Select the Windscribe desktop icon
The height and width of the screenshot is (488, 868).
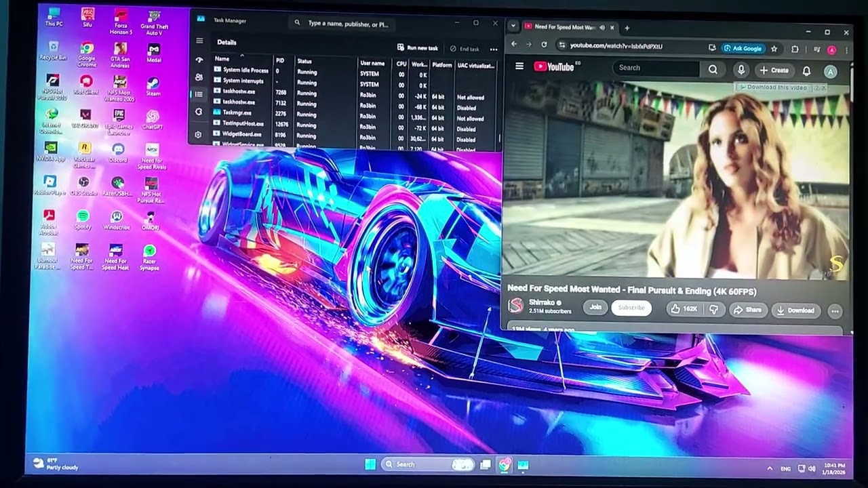coord(117,220)
